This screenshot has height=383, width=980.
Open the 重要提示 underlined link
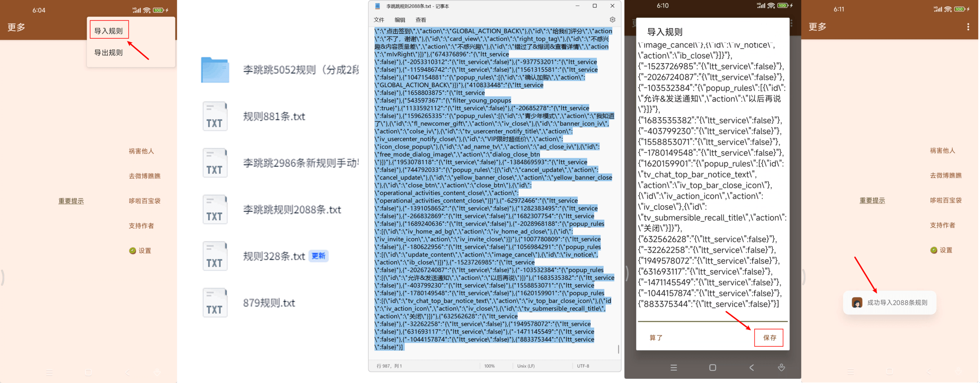(x=71, y=201)
